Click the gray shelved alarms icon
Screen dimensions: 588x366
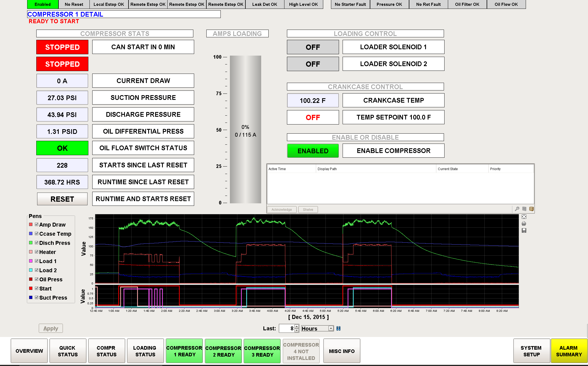pyautogui.click(x=524, y=209)
